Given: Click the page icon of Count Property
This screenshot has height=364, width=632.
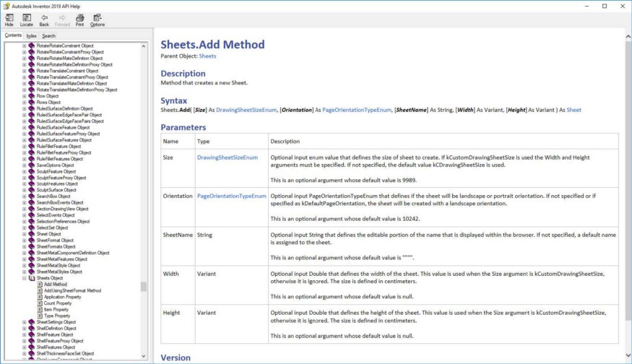Looking at the screenshot, I should (40, 303).
